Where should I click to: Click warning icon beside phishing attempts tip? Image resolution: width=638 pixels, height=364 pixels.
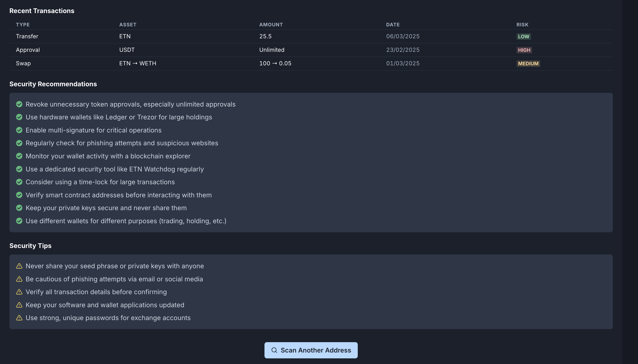19,279
